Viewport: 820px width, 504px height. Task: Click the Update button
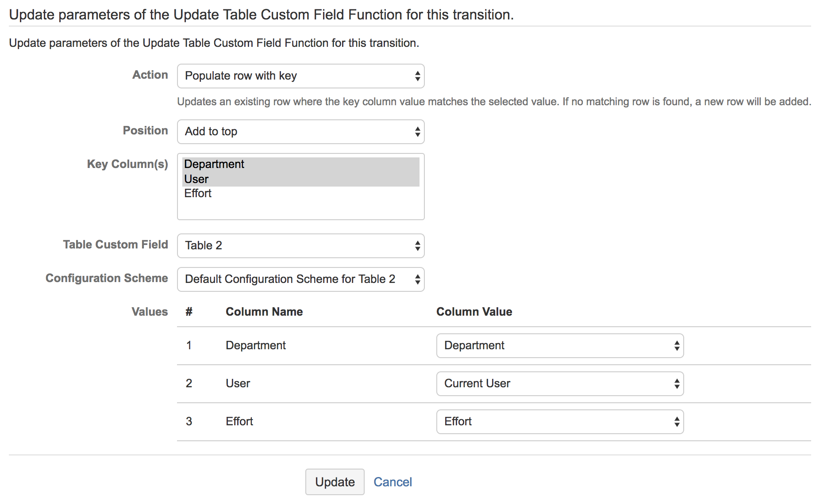(x=335, y=481)
